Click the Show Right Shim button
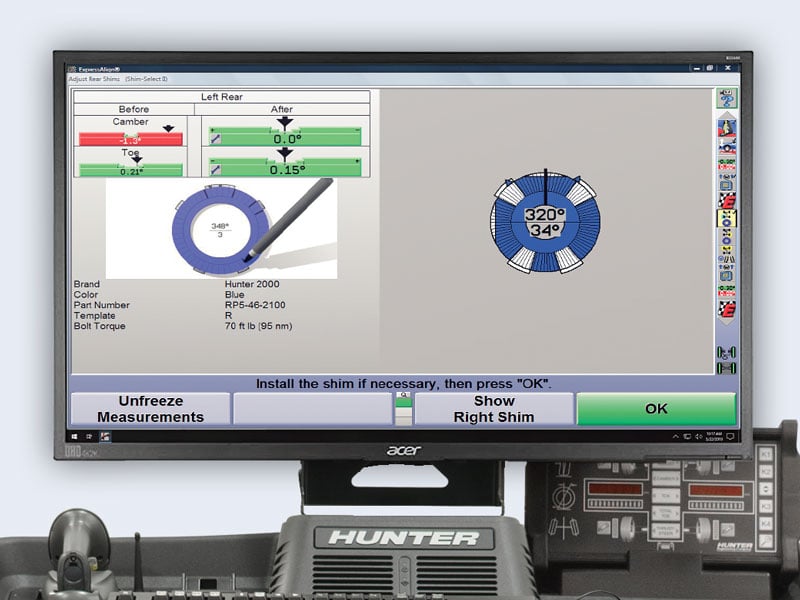This screenshot has height=600, width=800. [x=494, y=409]
